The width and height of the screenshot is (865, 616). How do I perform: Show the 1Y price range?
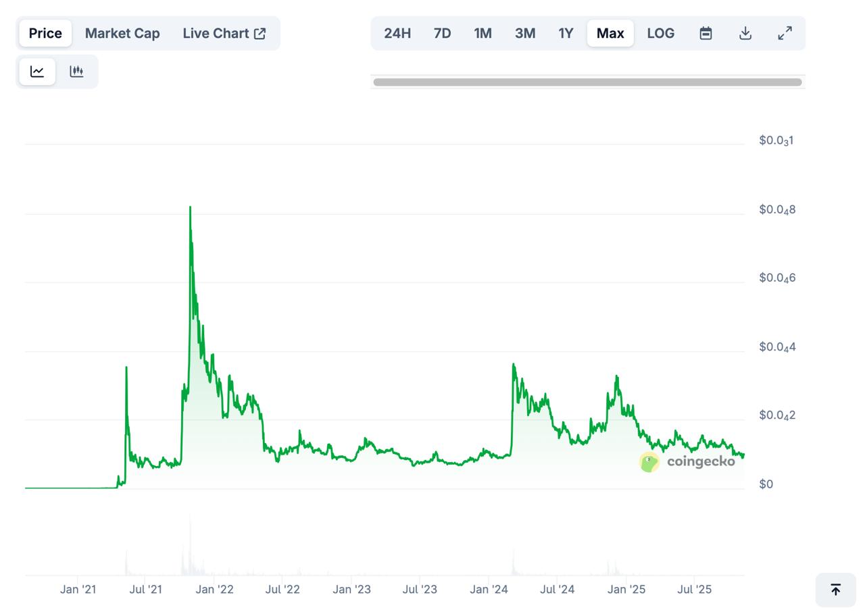click(566, 33)
